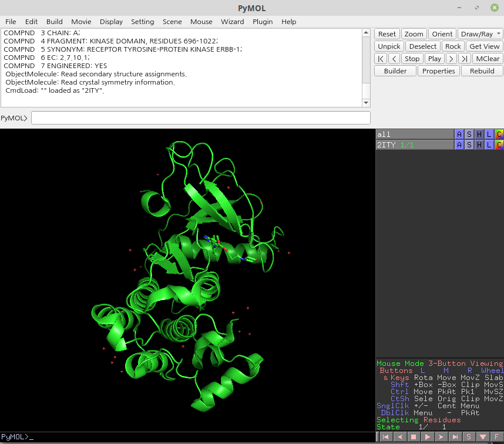Expand the Show menu on the all row
Image resolution: width=504 pixels, height=444 pixels.
469,134
